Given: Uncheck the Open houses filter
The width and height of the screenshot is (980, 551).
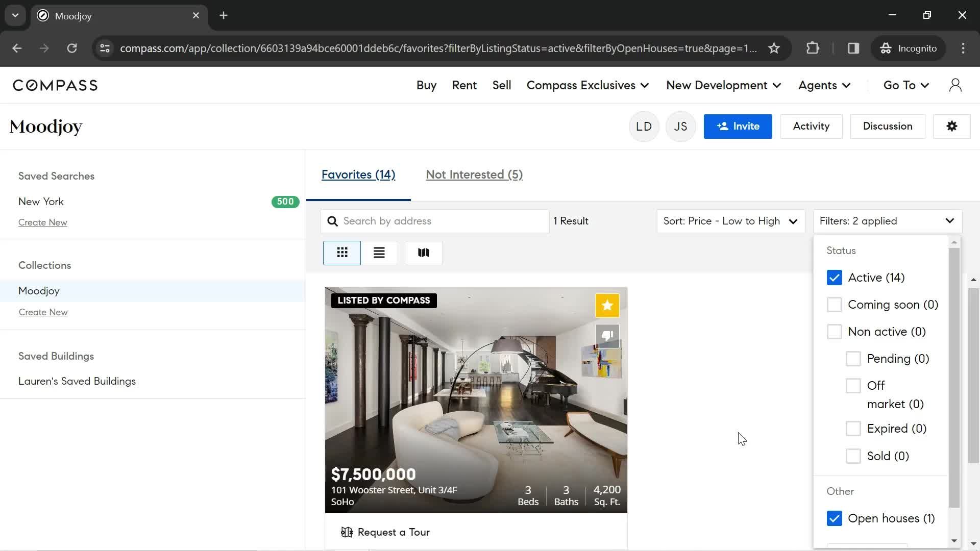Looking at the screenshot, I should [835, 518].
